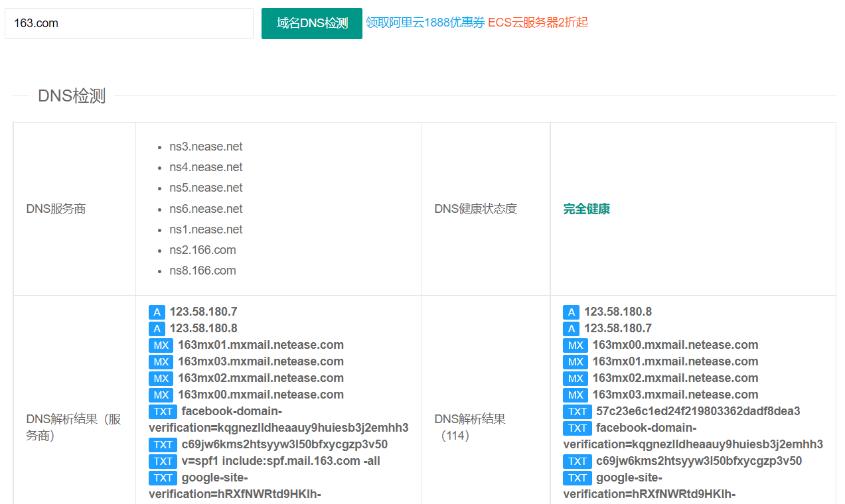Open the 领取阿里云1888优惠券 link

tap(425, 23)
